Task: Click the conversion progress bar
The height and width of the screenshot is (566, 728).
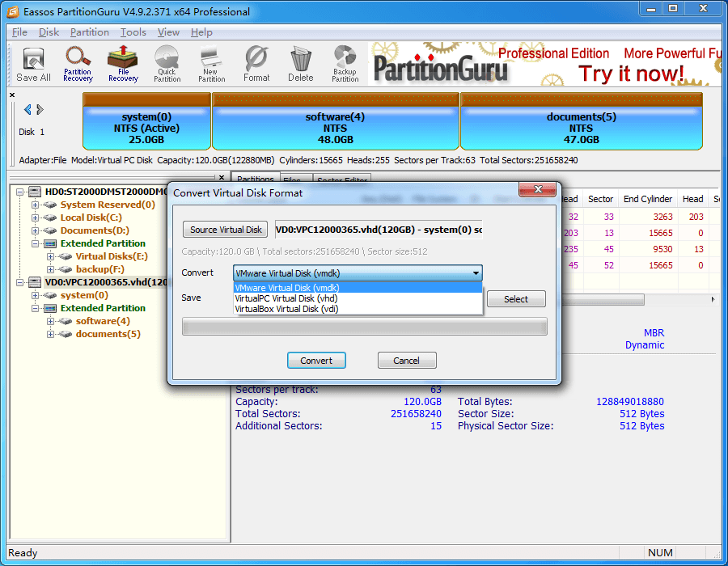Action: (365, 327)
